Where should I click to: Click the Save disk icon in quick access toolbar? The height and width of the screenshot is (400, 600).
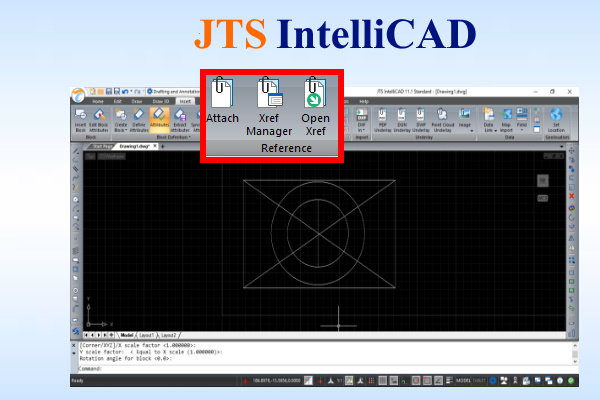(109, 91)
